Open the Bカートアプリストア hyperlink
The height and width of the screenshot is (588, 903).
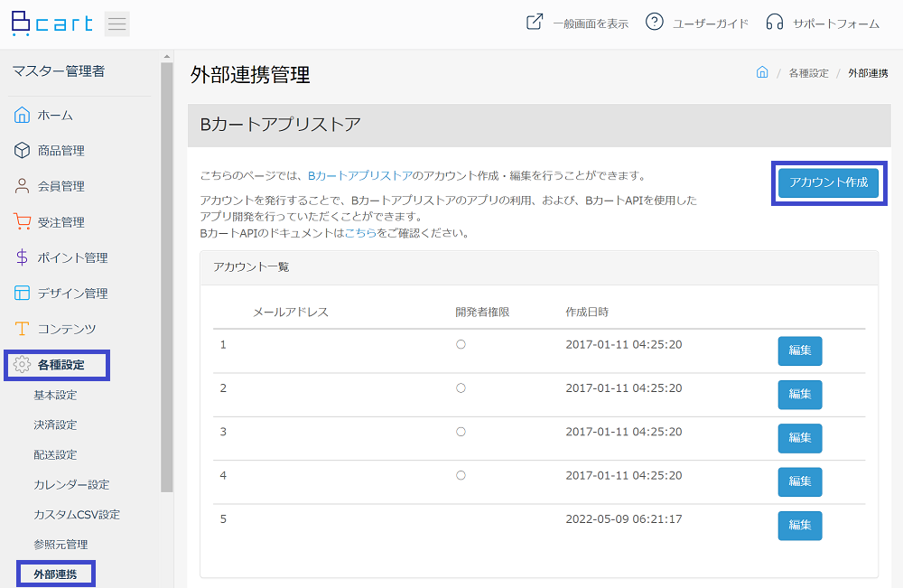click(x=360, y=175)
